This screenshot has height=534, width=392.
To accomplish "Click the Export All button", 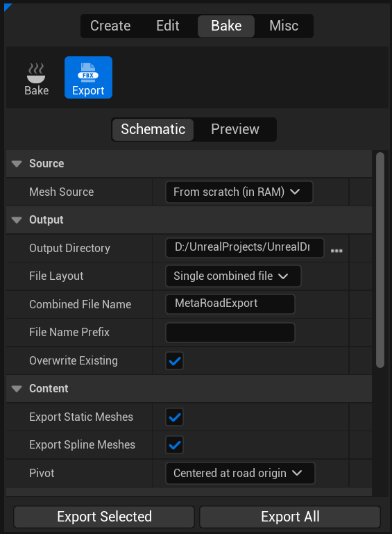I will 290,517.
